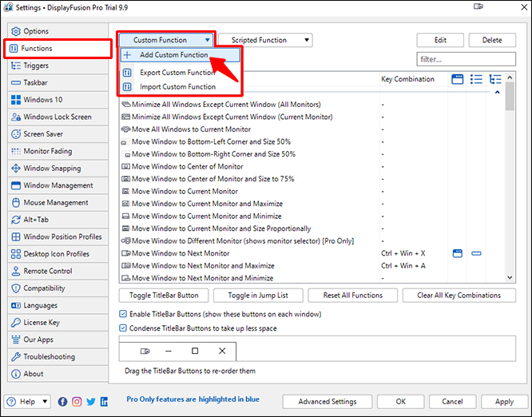Toggle Condense TitleBar Buttons checkbox
The height and width of the screenshot is (417, 532).
coord(123,328)
